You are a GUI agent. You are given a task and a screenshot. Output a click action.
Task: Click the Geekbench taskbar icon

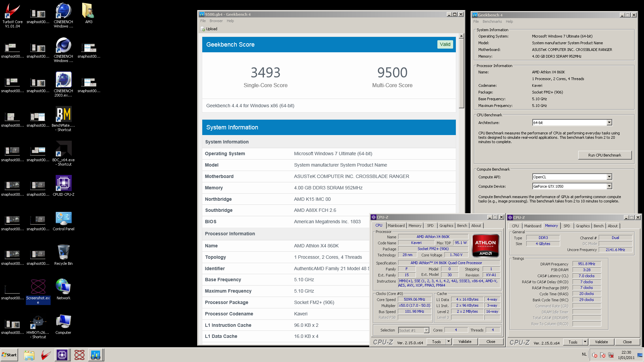(x=96, y=355)
